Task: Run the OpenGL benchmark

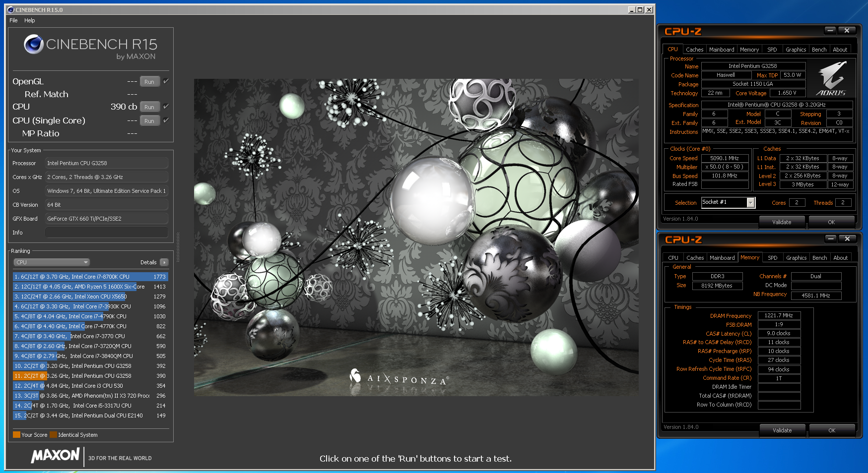Action: click(149, 81)
